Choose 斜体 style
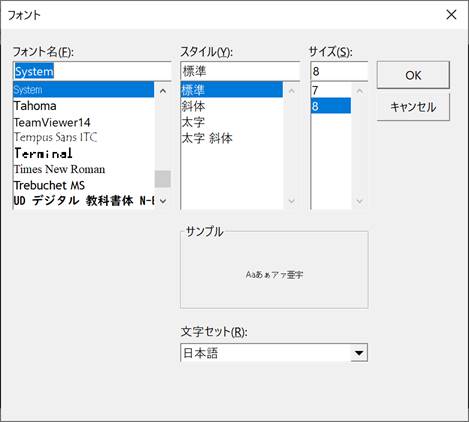The width and height of the screenshot is (469, 422). pyautogui.click(x=232, y=106)
